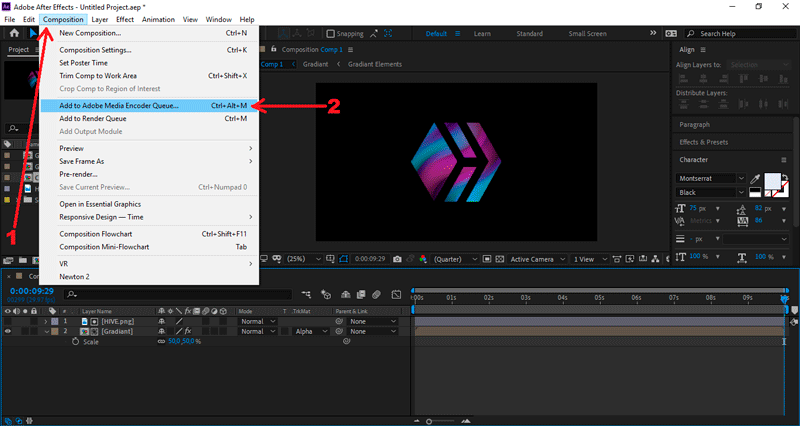
Task: Choose Add to Adobe Media Encoder Queue
Action: coord(149,106)
